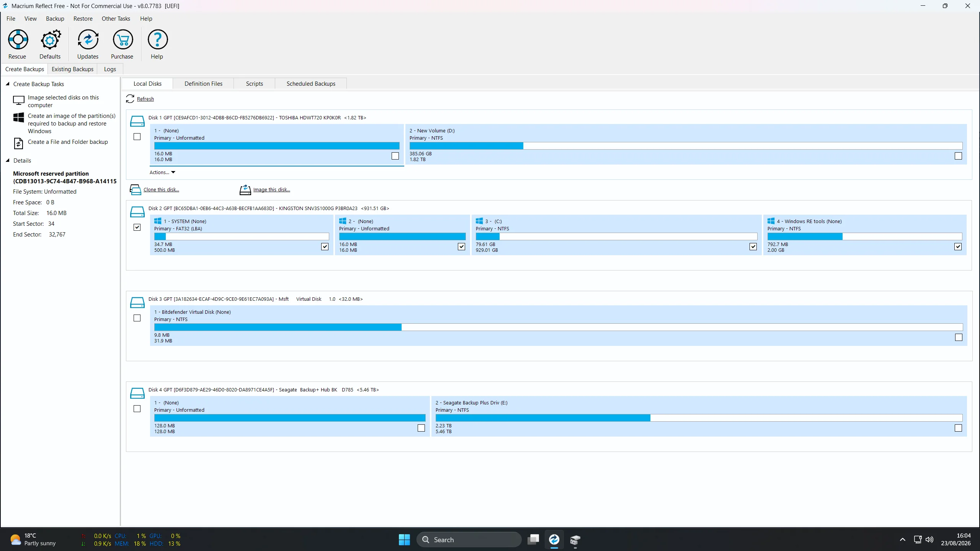
Task: Click the Clone this disk icon
Action: (136, 189)
